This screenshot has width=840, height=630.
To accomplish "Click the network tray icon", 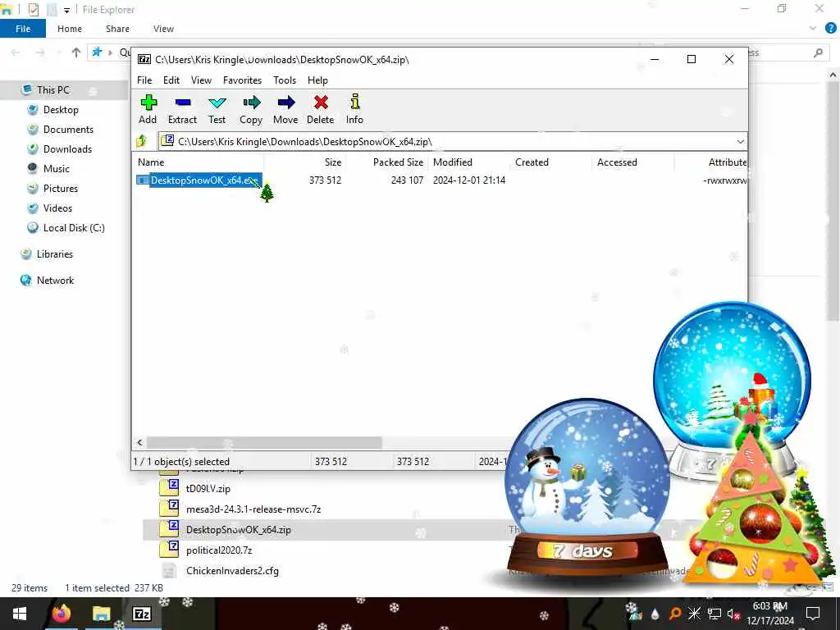I will (x=714, y=614).
